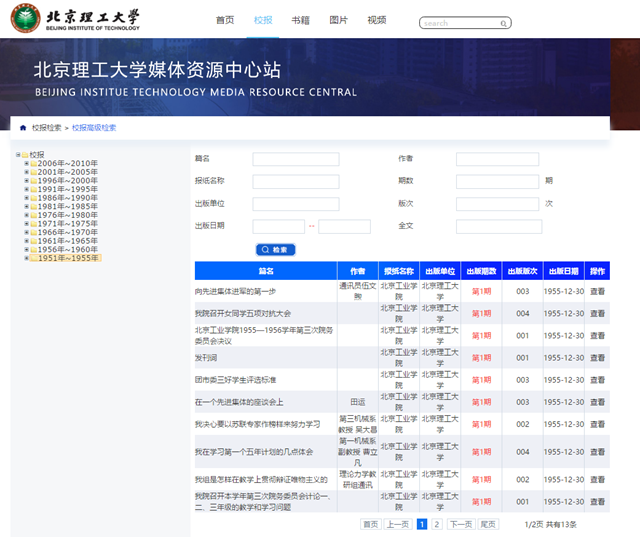Go to 下一页 in pagination

point(459,524)
